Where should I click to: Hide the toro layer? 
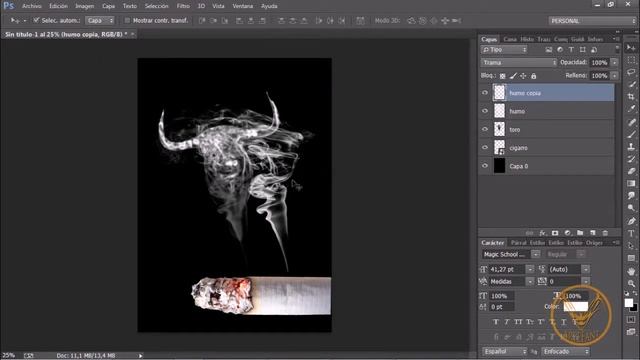point(485,129)
